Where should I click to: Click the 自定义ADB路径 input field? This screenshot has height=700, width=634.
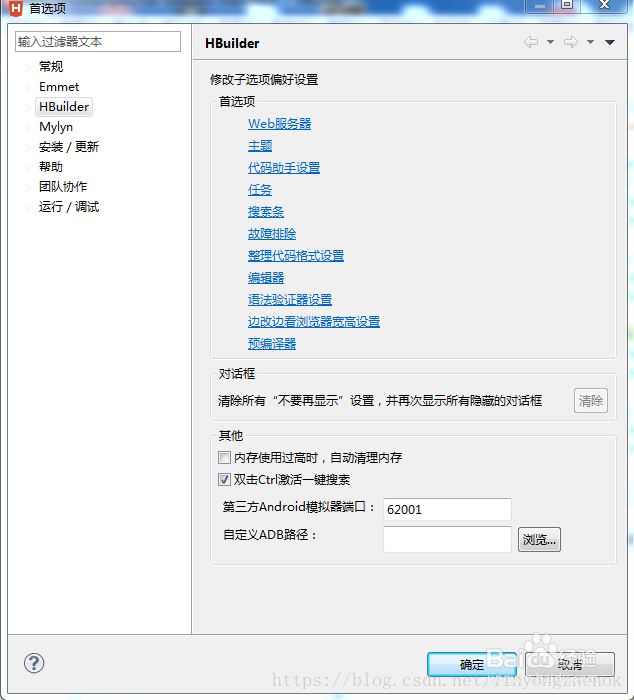pos(447,539)
